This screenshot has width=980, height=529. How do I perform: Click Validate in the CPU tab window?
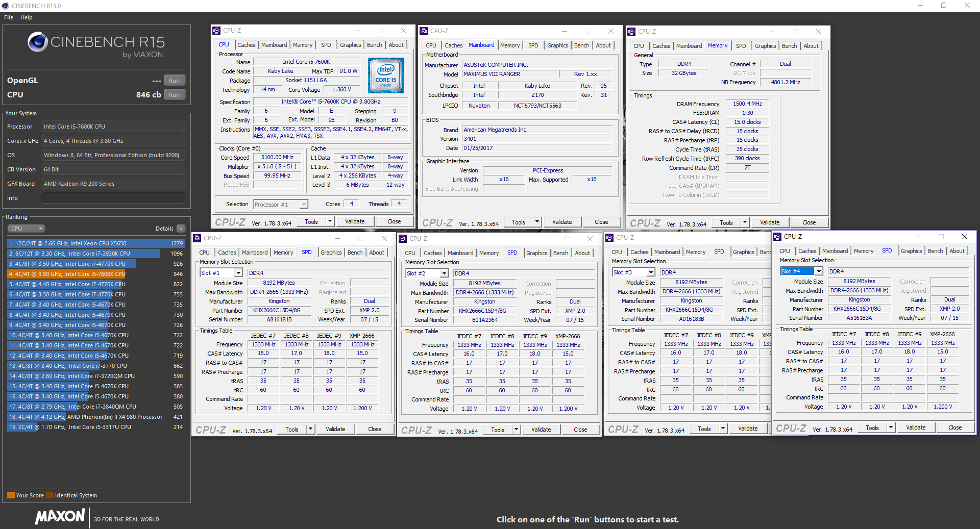tap(355, 221)
